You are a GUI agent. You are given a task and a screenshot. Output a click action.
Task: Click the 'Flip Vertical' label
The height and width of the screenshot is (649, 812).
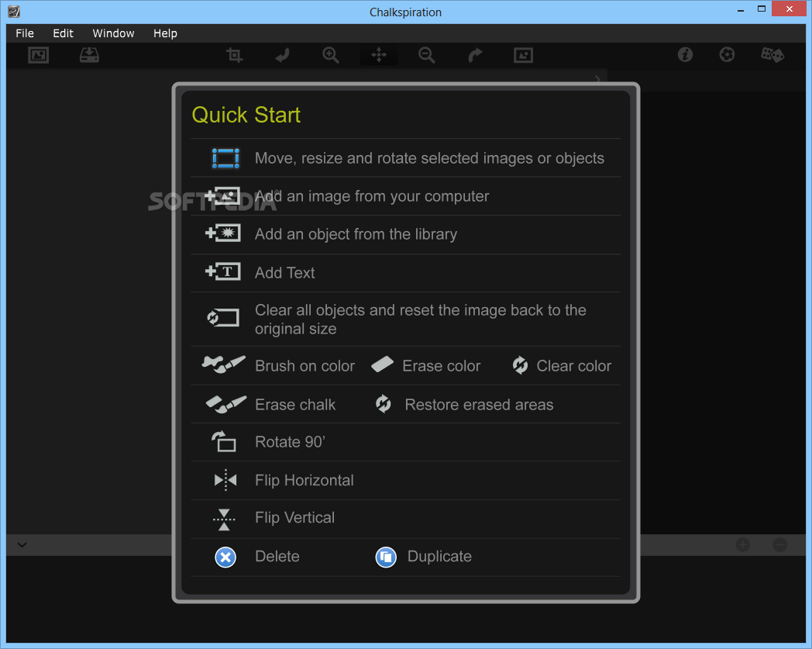tap(294, 517)
